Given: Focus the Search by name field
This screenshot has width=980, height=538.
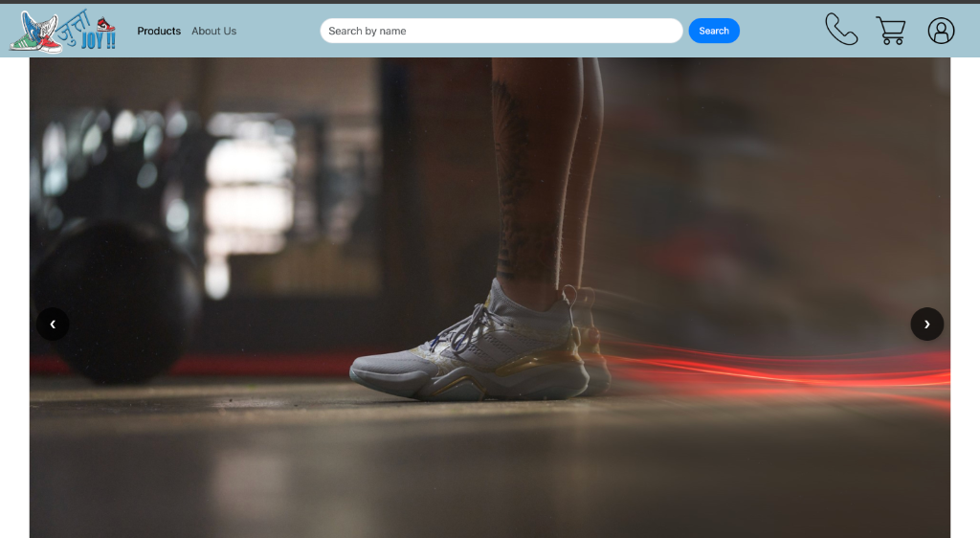Looking at the screenshot, I should point(501,31).
